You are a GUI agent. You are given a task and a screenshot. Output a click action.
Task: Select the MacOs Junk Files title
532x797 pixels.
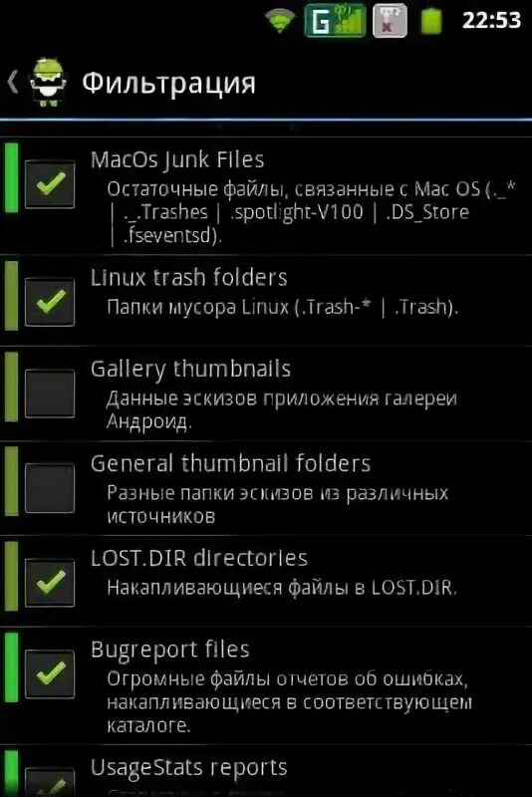177,159
